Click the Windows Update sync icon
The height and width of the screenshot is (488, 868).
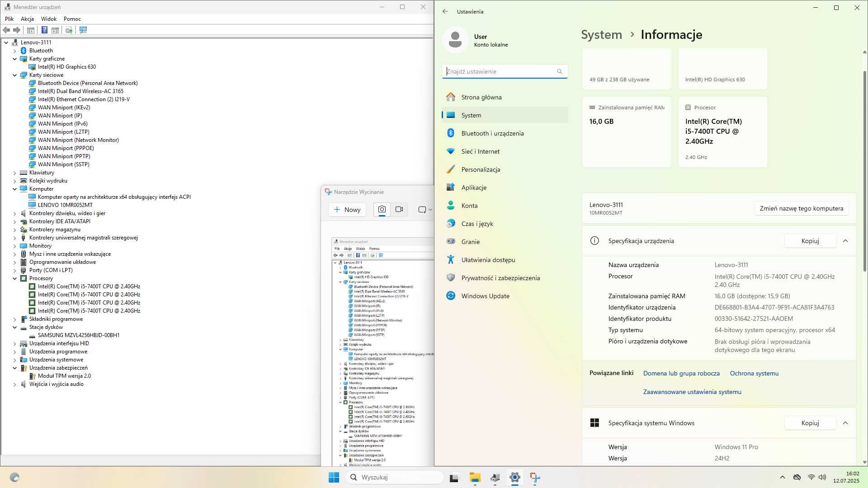(x=451, y=296)
